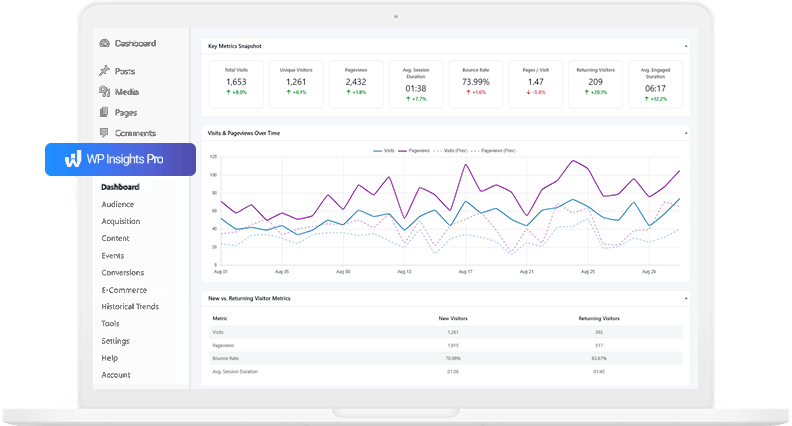Collapse the New vs. Returning Visitor Metrics panel

686,299
